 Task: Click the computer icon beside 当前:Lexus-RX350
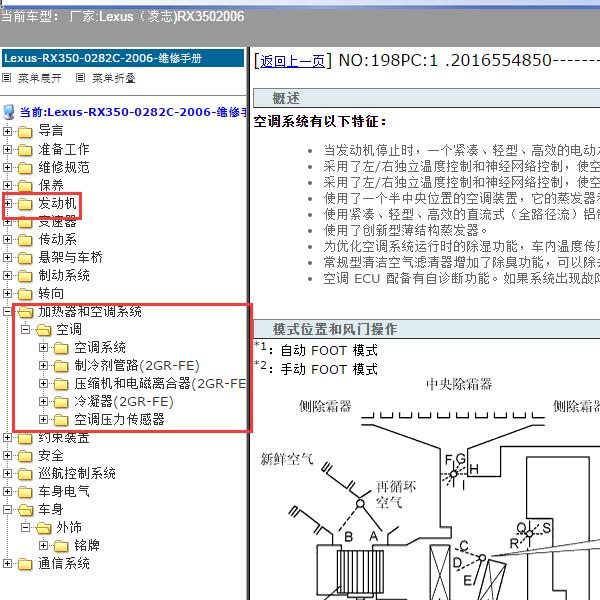click(8, 112)
